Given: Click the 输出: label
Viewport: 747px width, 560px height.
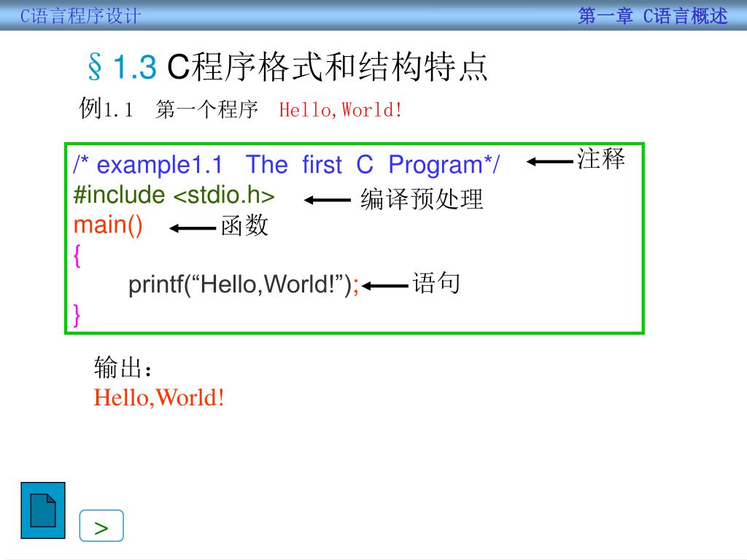Looking at the screenshot, I should point(123,367).
